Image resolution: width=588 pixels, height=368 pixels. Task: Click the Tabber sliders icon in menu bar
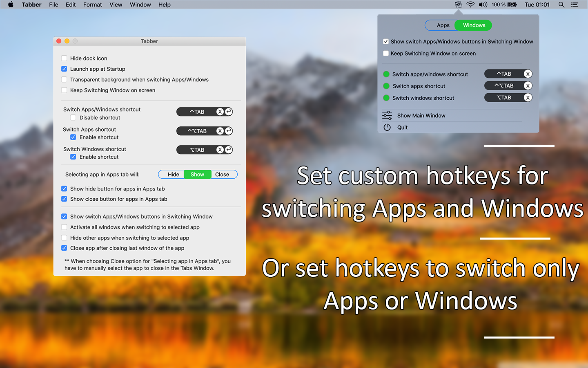(x=458, y=4)
